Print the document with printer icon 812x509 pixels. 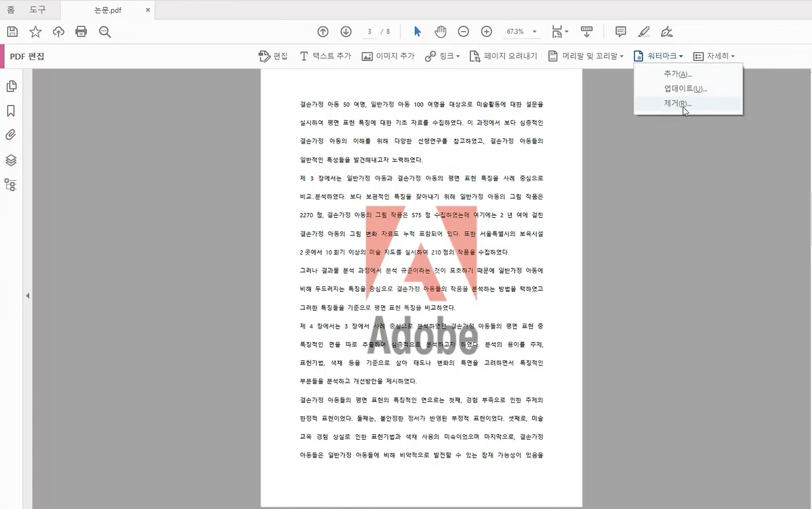click(81, 32)
